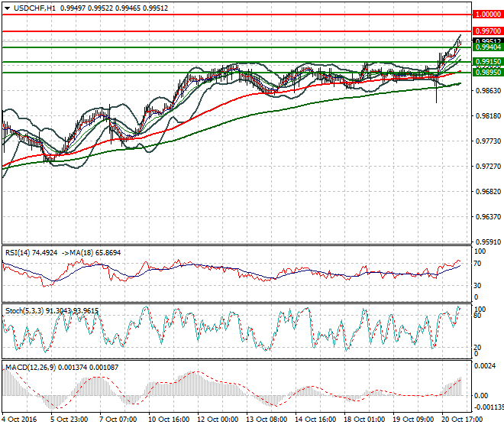Screen dimensions: 504x428
Task: Open the chart menu triangle beside USDCHF,H1
Action: [7, 8]
